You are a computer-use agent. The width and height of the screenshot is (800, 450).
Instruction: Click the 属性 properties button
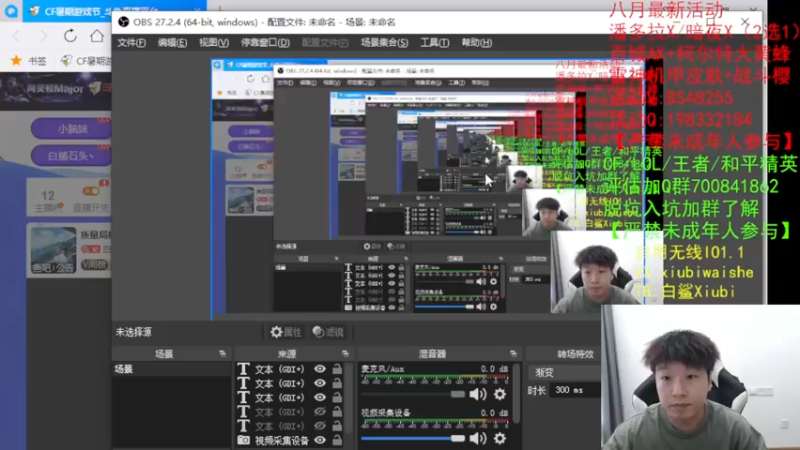pyautogui.click(x=286, y=332)
